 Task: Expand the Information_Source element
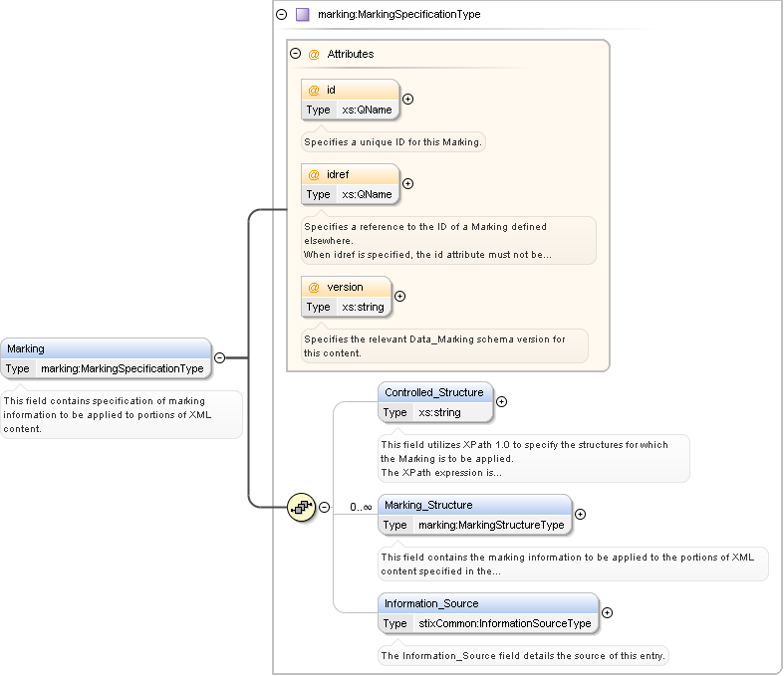click(607, 613)
